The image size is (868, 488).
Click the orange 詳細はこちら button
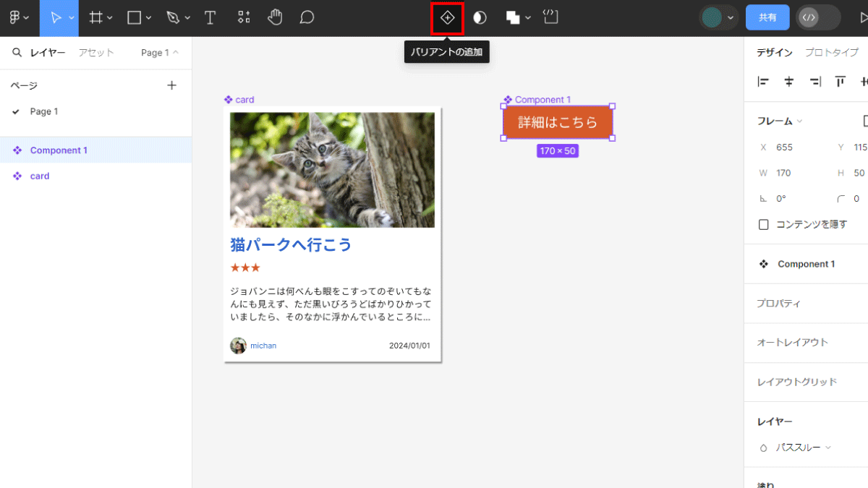click(558, 122)
